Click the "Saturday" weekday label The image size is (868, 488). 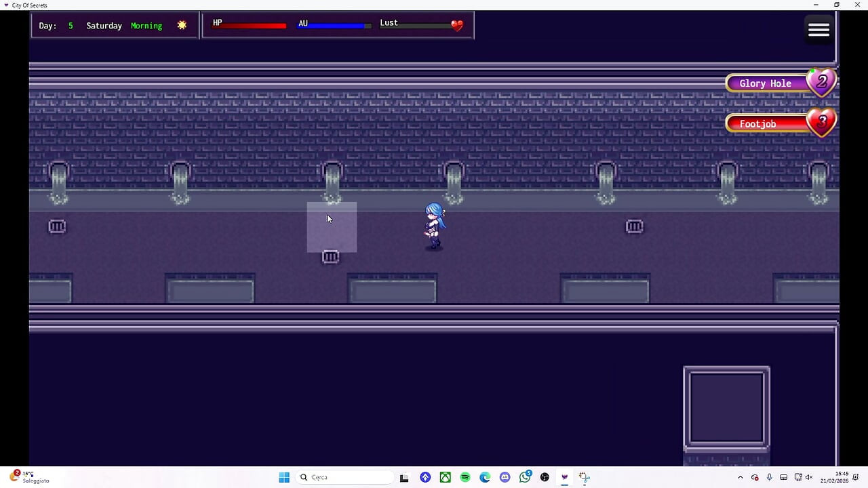104,26
